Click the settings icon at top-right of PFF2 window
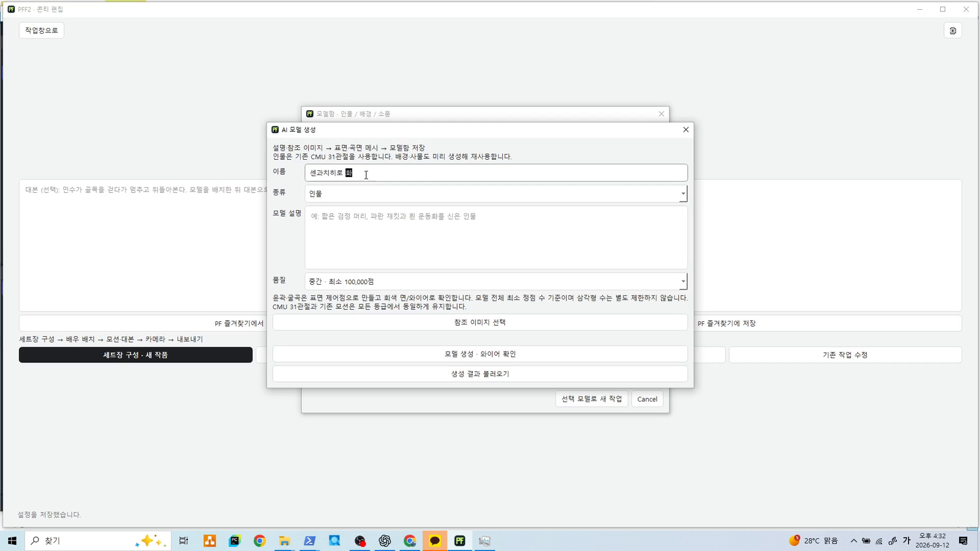Image resolution: width=980 pixels, height=551 pixels. [x=952, y=31]
